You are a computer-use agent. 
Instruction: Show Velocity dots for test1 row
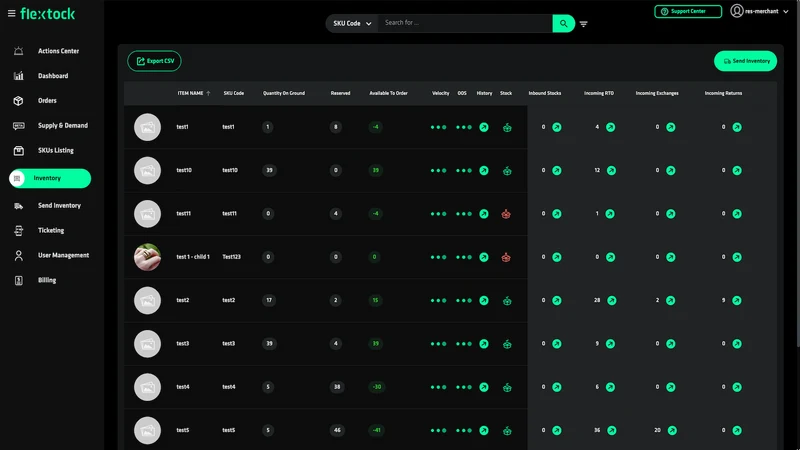pyautogui.click(x=438, y=127)
